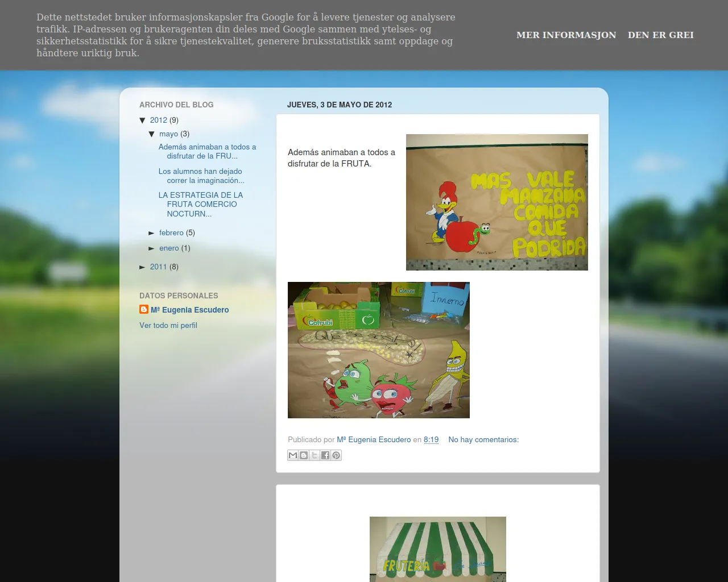Open the woodpecker apple poster image

pyautogui.click(x=497, y=202)
